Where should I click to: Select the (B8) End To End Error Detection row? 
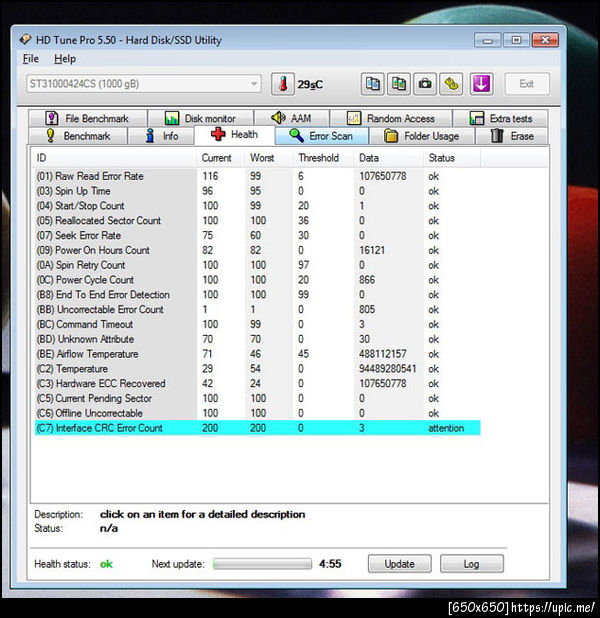coord(257,295)
